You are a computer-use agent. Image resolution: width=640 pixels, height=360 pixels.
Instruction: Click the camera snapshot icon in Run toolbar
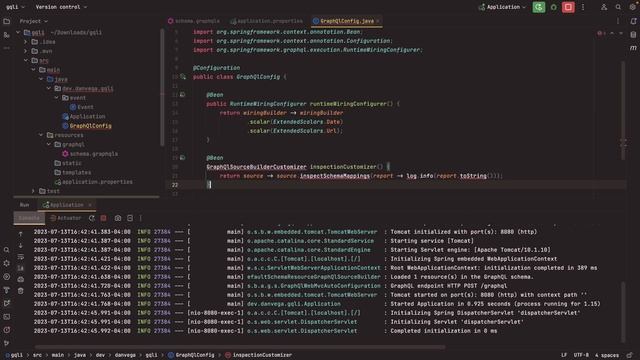pos(118,218)
